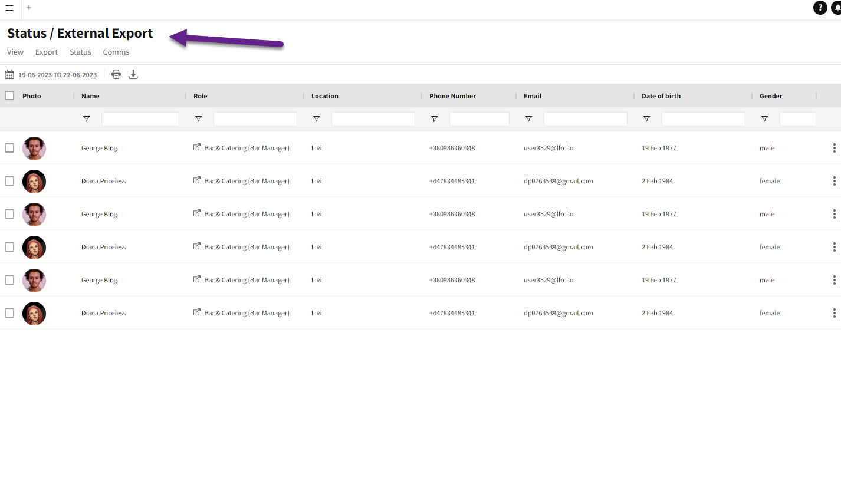Screen dimensions: 841x504
Task: Open the Comms menu
Action: [x=116, y=52]
